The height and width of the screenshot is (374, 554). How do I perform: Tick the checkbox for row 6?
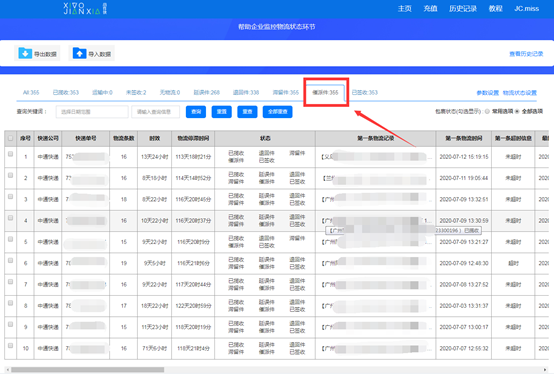pyautogui.click(x=11, y=260)
